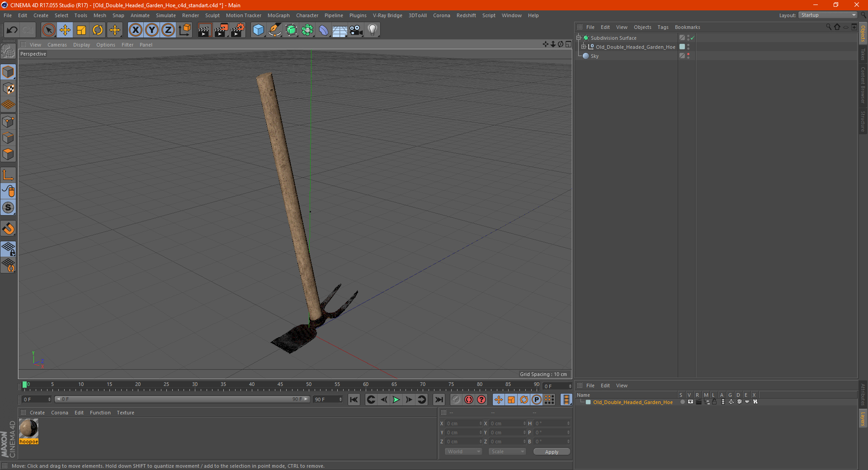
Task: Pick the Rotate tool
Action: [x=98, y=30]
